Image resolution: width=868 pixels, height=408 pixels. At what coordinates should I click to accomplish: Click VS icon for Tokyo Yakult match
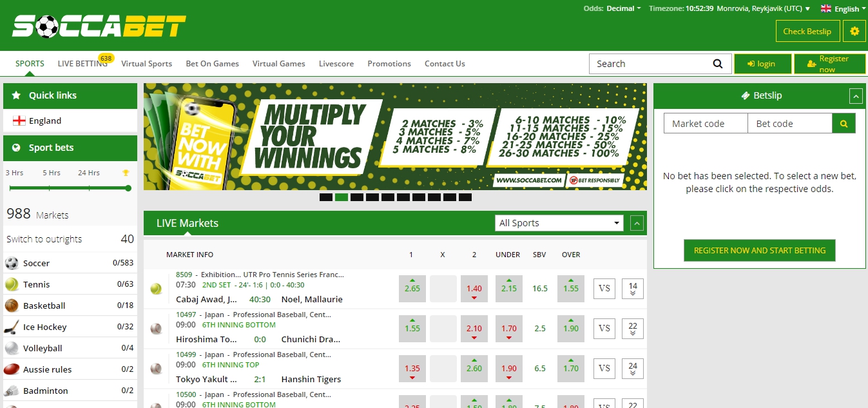[x=604, y=369]
